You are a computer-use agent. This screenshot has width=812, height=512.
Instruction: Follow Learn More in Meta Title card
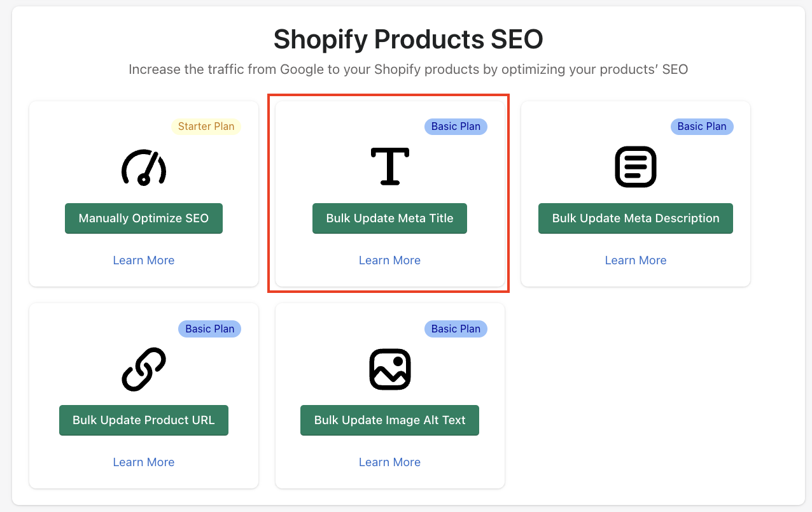389,260
